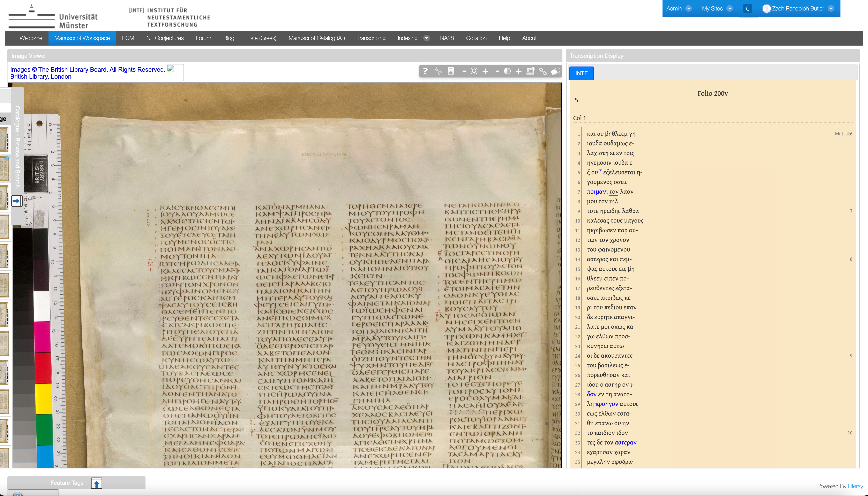Click the notifications count badge showing 0
This screenshot has height=496, width=868.
coord(748,8)
